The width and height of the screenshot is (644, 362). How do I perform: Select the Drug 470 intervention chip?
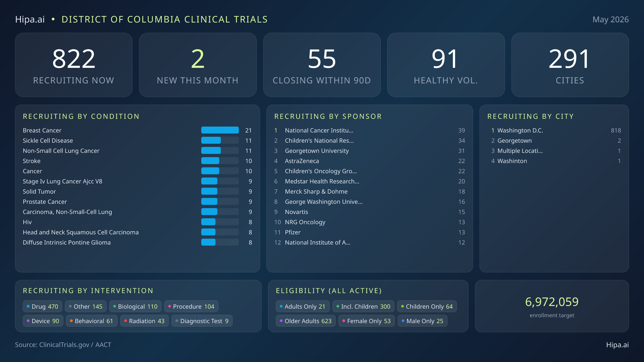click(x=42, y=306)
